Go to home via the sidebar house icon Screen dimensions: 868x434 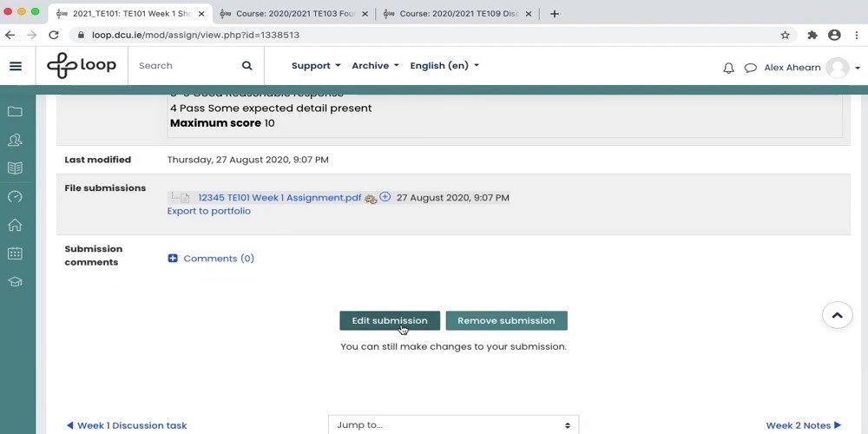click(x=15, y=225)
